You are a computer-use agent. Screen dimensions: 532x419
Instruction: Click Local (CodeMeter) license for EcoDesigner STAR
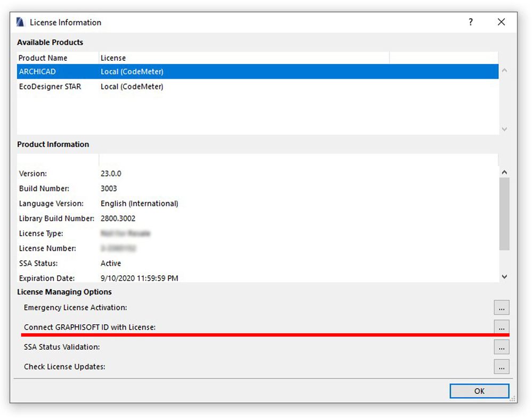pos(132,86)
